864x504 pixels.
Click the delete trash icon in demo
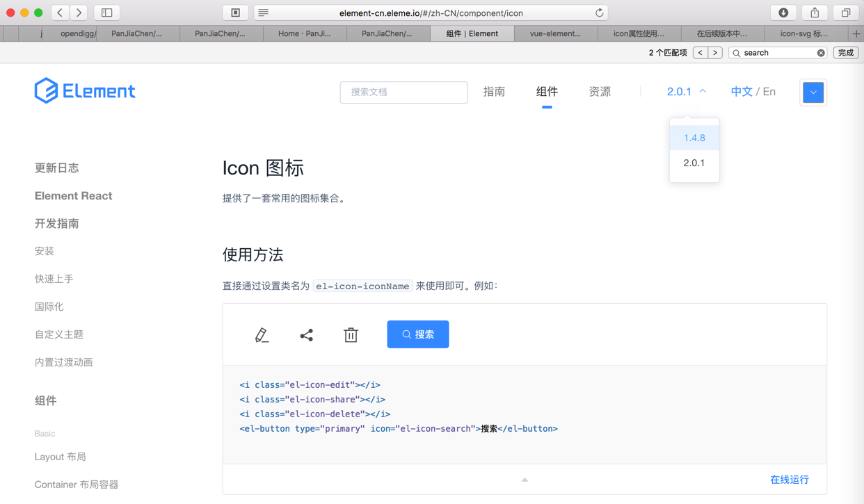pyautogui.click(x=351, y=335)
